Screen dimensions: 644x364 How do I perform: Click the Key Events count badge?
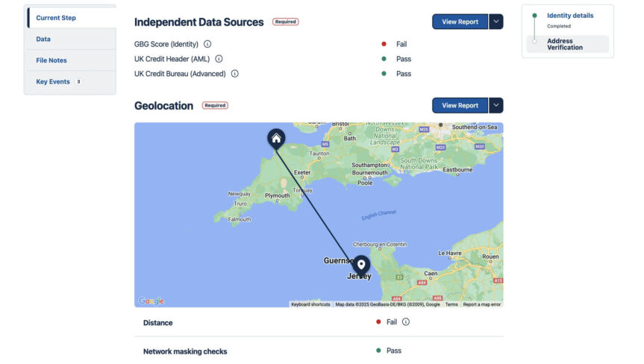78,82
